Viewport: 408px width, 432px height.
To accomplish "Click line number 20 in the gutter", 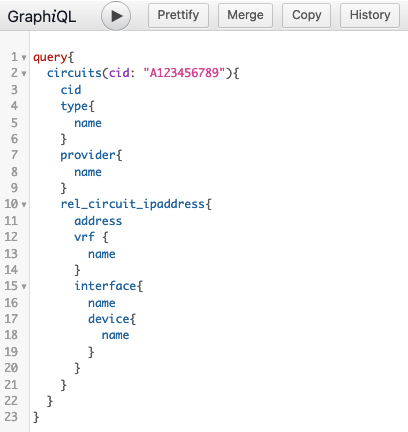I will [11, 368].
